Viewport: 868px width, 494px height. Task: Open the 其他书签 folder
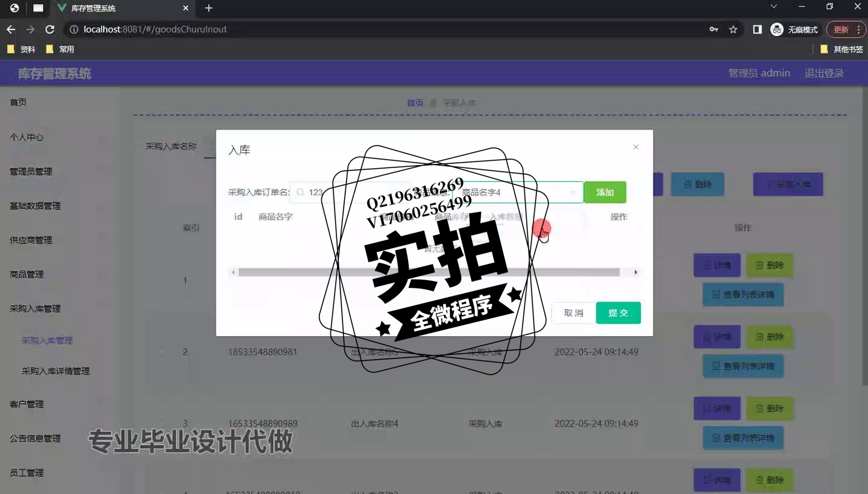[841, 49]
